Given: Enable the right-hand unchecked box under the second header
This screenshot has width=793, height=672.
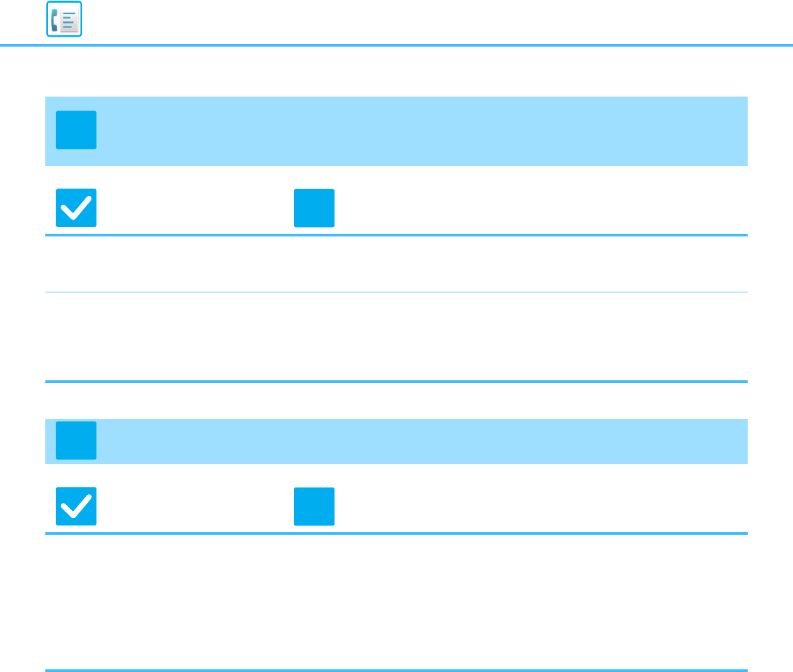Looking at the screenshot, I should (314, 506).
